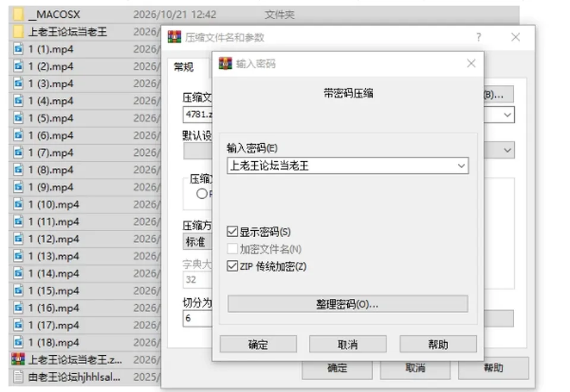Switch to the 常规 tab

pos(184,67)
